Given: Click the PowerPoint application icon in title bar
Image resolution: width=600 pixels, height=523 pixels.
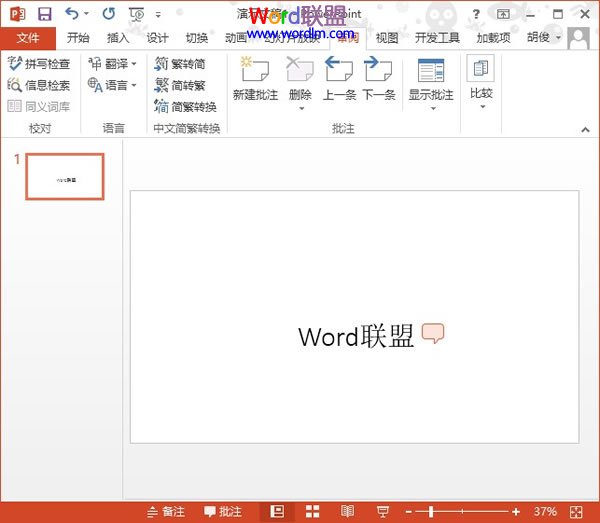Looking at the screenshot, I should 18,14.
